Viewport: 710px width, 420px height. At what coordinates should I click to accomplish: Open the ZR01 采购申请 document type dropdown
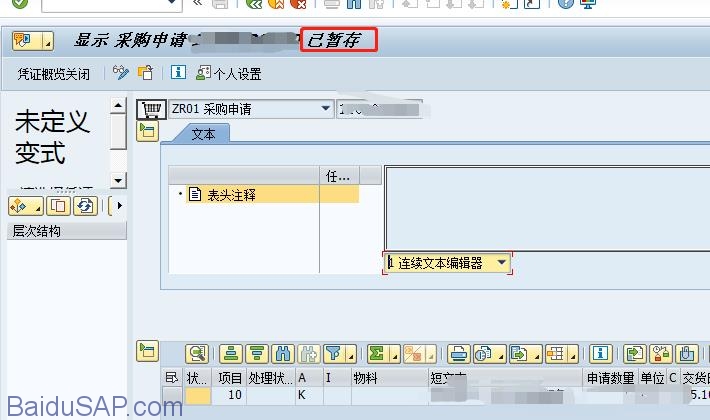(325, 108)
